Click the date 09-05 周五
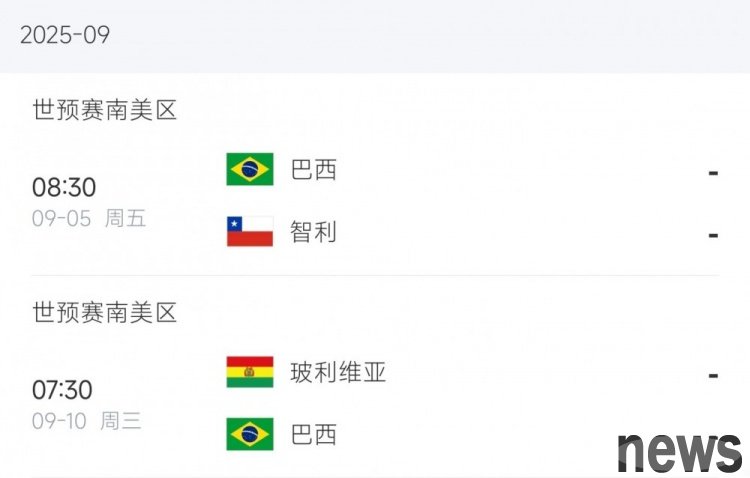Image resolution: width=750 pixels, height=478 pixels. (89, 219)
